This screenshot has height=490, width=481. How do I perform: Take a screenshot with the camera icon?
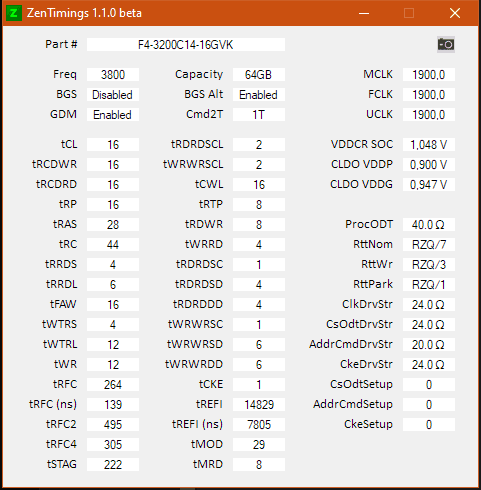coord(446,44)
